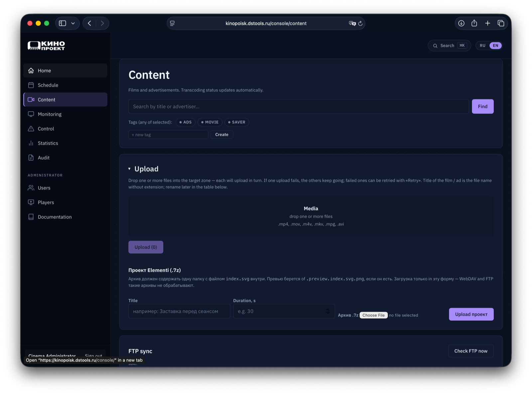This screenshot has width=532, height=394.
Task: Click the Players monitor icon
Action: coord(31,202)
